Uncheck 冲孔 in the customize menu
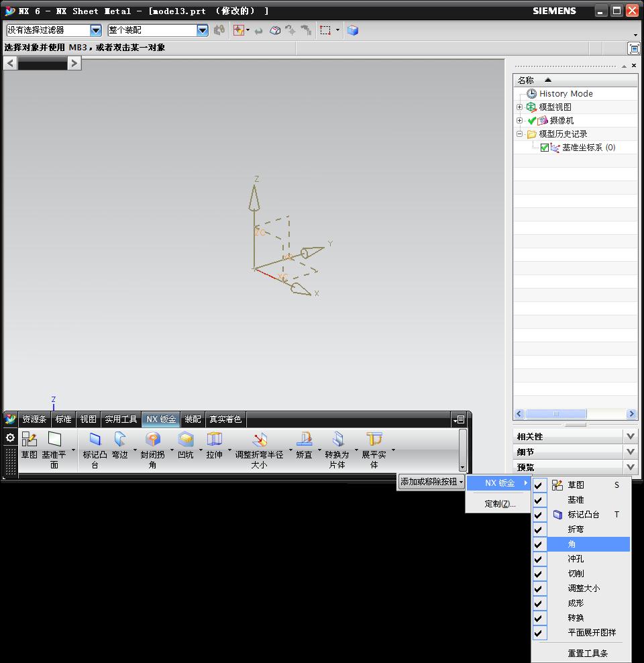Screen dimensions: 644x663 pyautogui.click(x=539, y=559)
